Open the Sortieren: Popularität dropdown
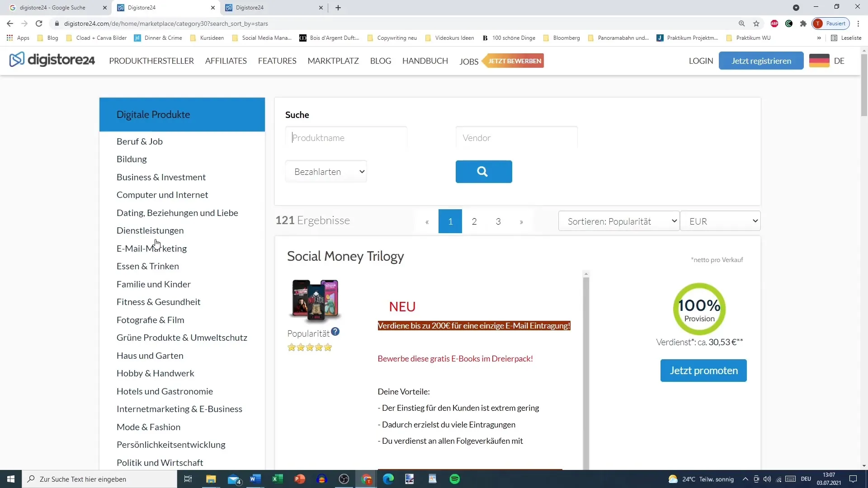The width and height of the screenshot is (868, 488). [x=619, y=221]
